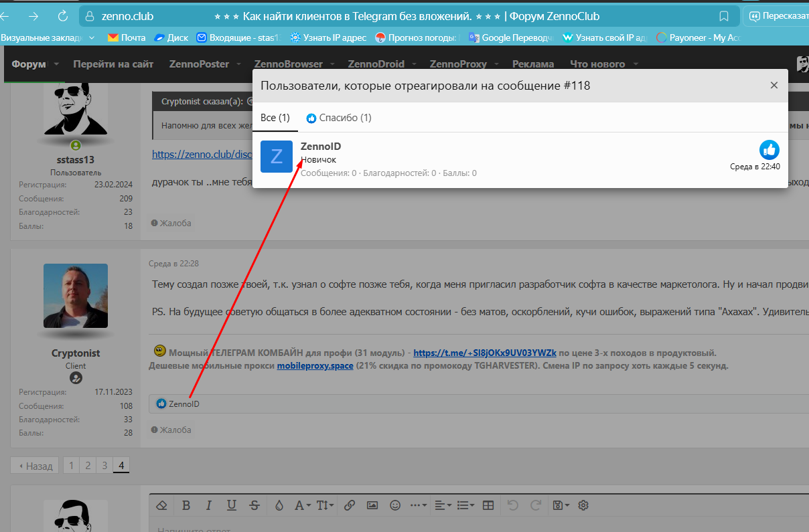Open the ZennoID profile name in dialog

321,147
